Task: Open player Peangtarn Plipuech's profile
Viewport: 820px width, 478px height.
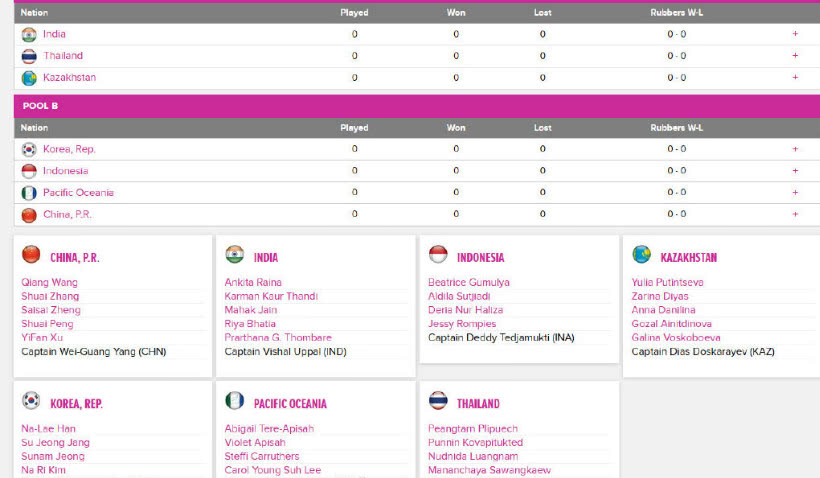Action: tap(473, 429)
